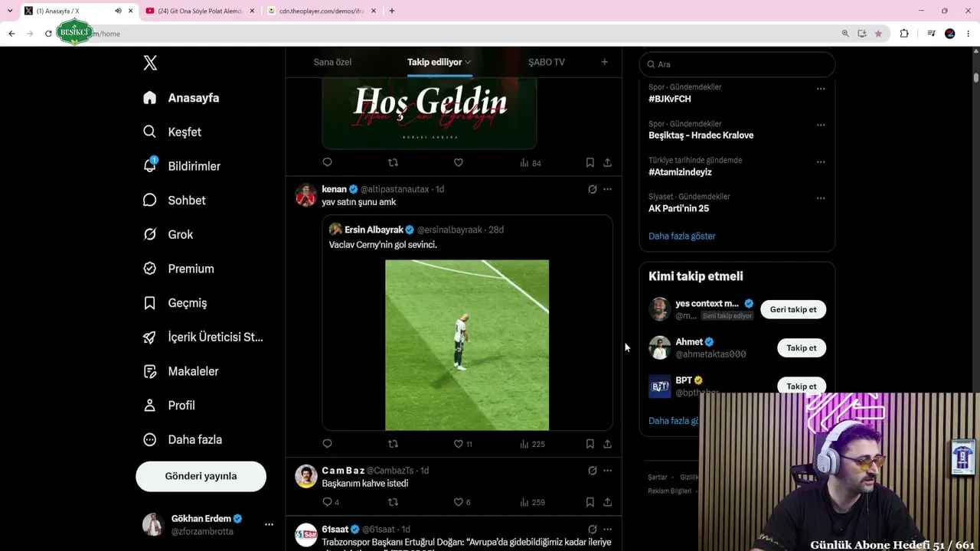Open more options on kenan's post
This screenshot has width=980, height=551.
(x=607, y=189)
